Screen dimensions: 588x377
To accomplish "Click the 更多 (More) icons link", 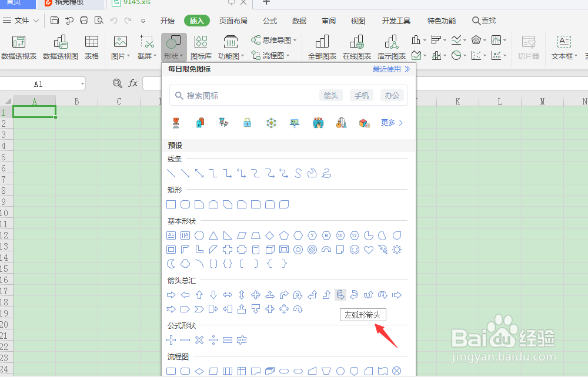I will (392, 122).
